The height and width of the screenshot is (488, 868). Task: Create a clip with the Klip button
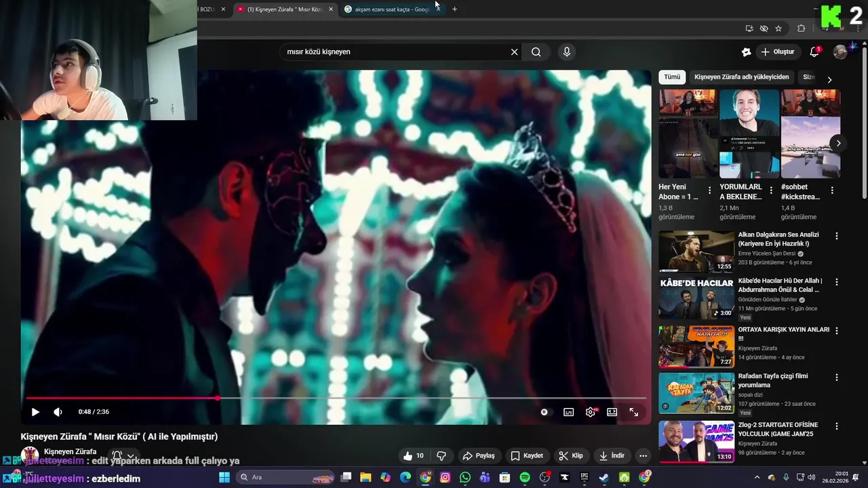tap(570, 455)
